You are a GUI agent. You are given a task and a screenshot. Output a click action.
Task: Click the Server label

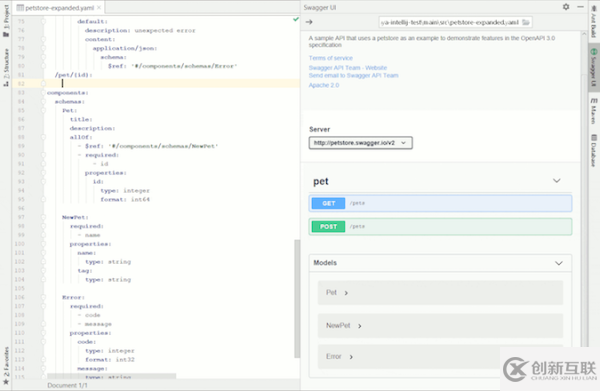point(320,129)
